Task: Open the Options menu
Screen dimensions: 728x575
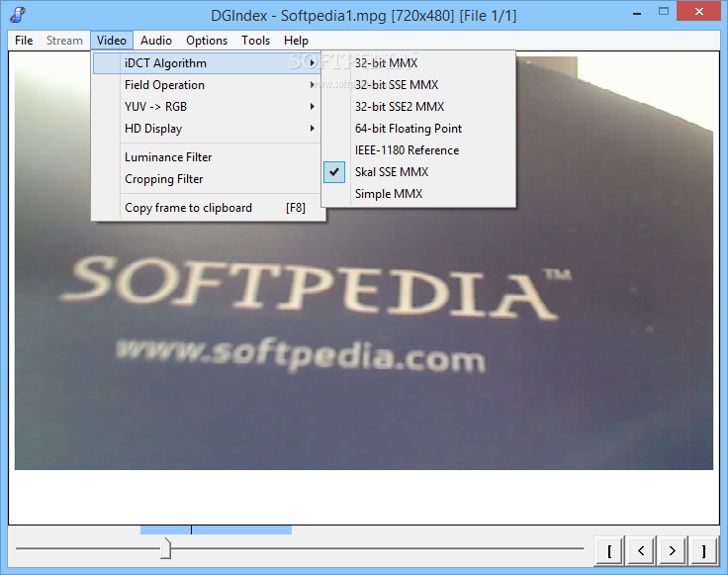Action: tap(207, 41)
